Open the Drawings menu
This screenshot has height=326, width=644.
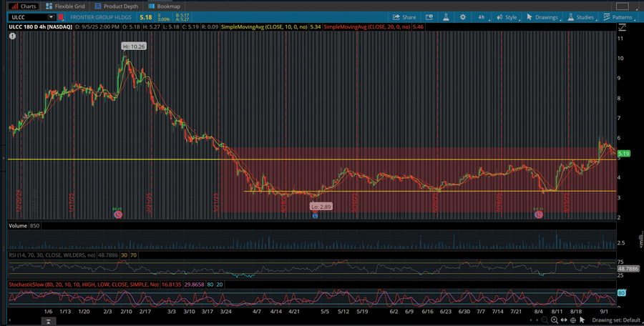[x=545, y=16]
